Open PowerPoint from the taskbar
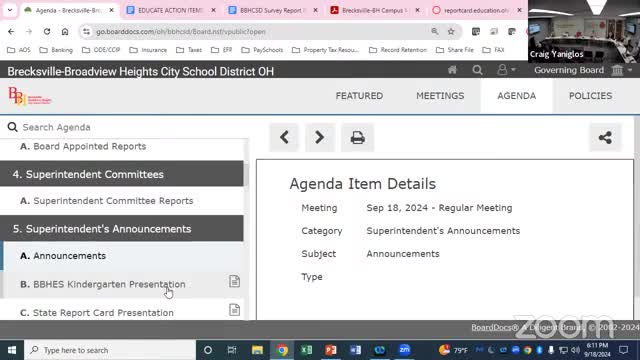The image size is (640, 360). point(331,350)
